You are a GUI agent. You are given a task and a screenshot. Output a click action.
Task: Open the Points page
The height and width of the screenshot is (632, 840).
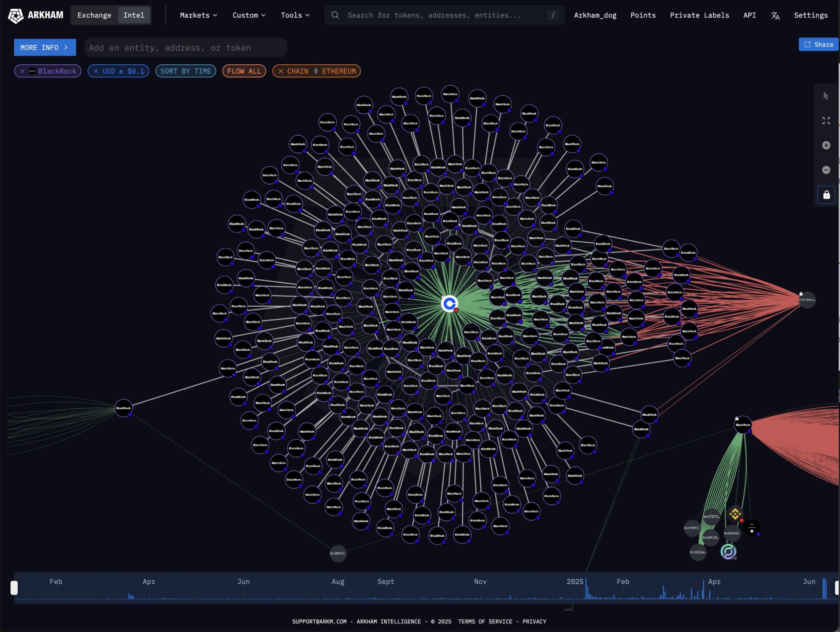click(x=643, y=15)
